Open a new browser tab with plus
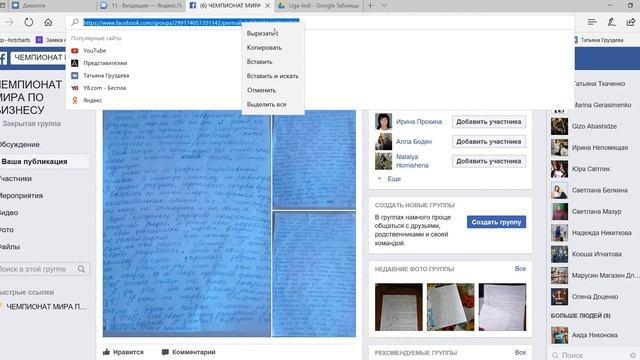The height and width of the screenshot is (360, 640). pos(370,5)
